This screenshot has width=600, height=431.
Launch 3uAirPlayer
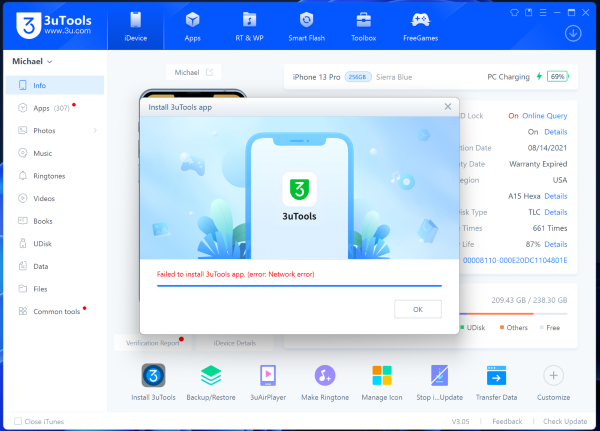(268, 382)
